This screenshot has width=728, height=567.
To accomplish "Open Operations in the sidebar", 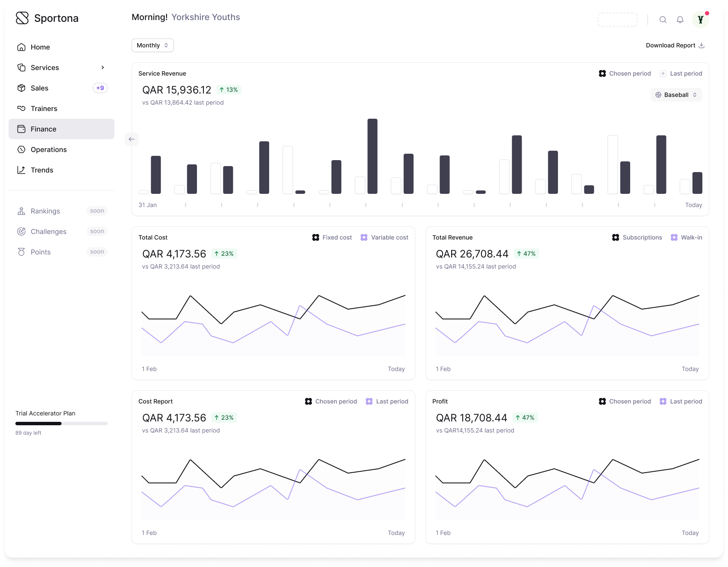I will [x=62, y=149].
